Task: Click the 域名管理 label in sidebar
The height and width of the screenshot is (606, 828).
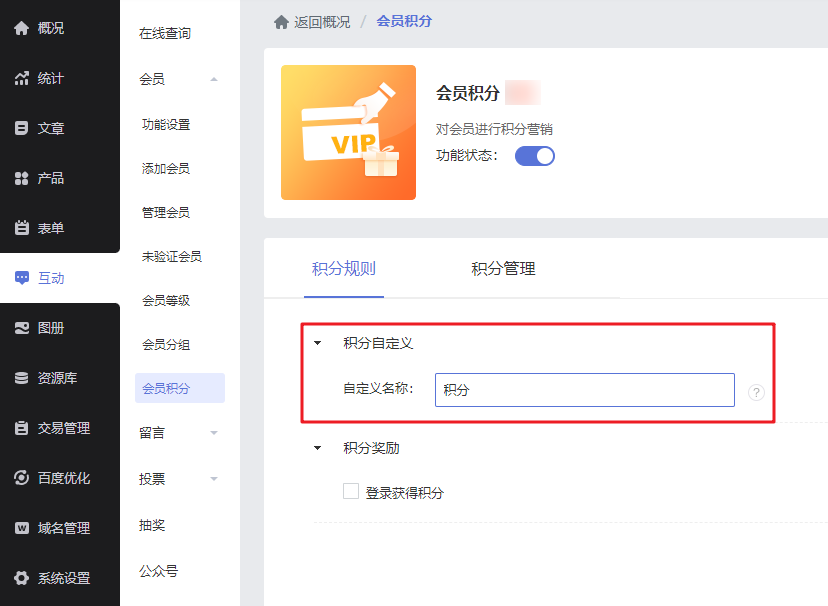Action: pyautogui.click(x=64, y=528)
